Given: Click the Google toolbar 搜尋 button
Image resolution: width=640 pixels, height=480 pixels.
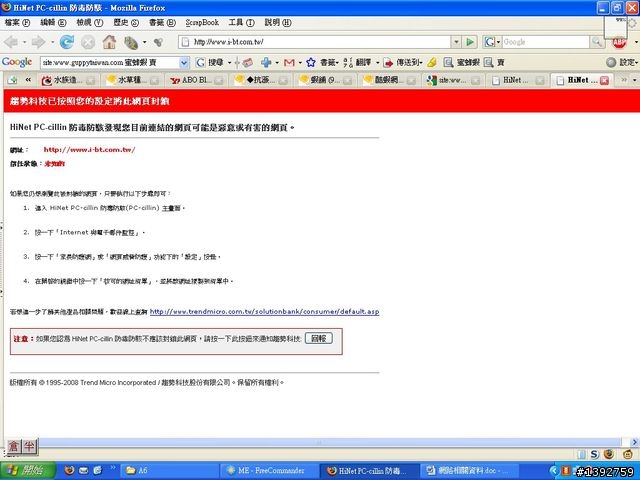Looking at the screenshot, I should coord(210,62).
